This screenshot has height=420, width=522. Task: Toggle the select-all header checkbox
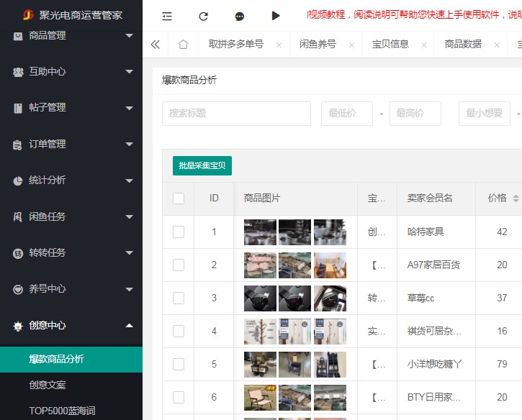(x=179, y=198)
